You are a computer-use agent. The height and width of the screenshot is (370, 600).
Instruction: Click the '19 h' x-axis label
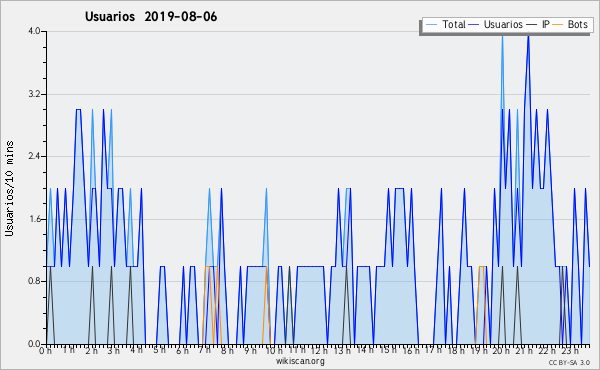479,351
